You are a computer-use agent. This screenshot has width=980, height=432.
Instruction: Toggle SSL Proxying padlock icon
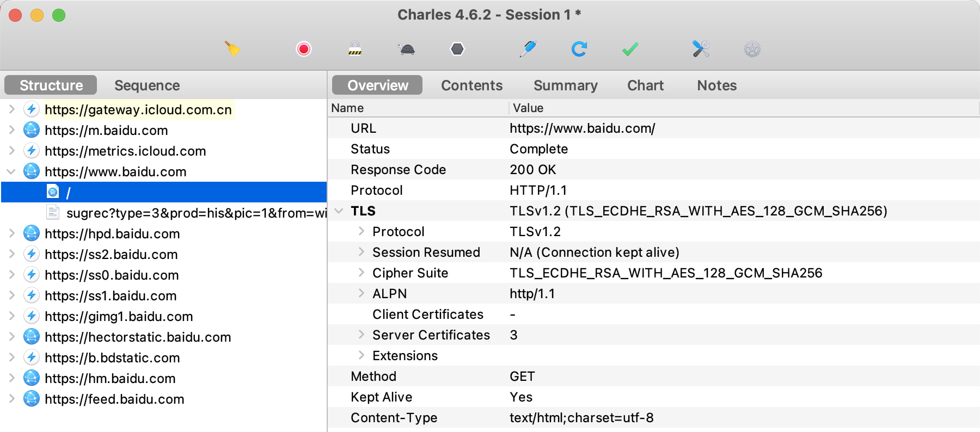point(355,49)
